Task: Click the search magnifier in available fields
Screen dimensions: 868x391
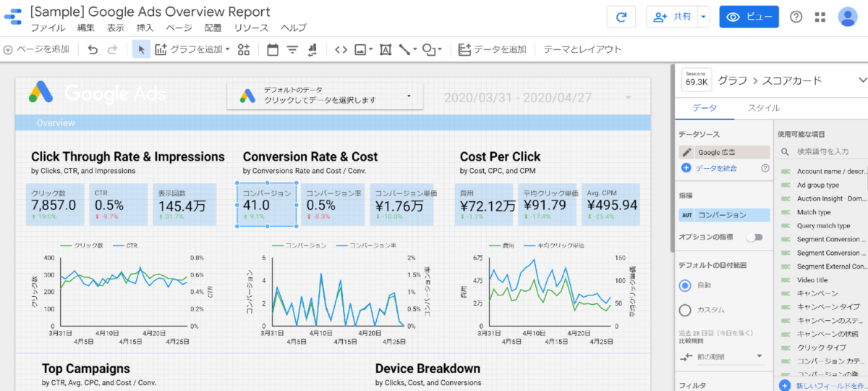Action: [785, 151]
